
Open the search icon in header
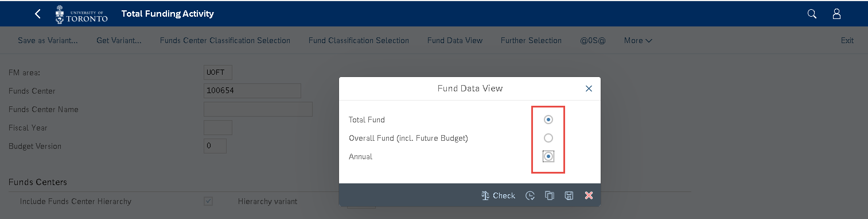point(812,14)
